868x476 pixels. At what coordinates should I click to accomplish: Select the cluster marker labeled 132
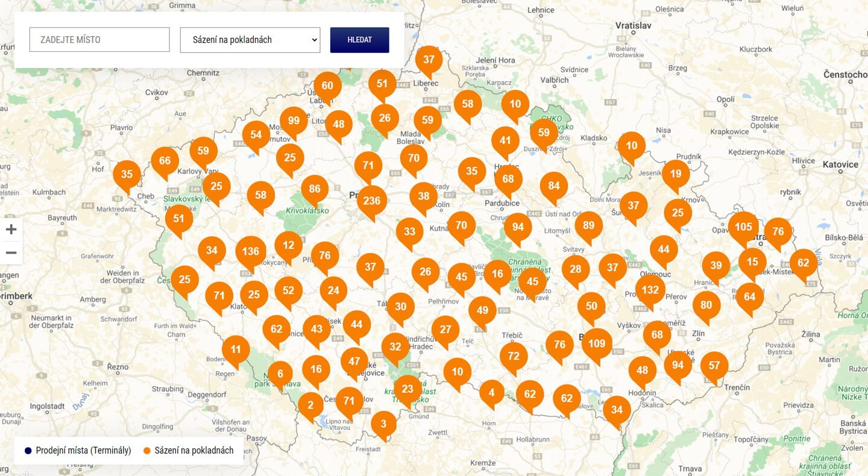click(650, 290)
